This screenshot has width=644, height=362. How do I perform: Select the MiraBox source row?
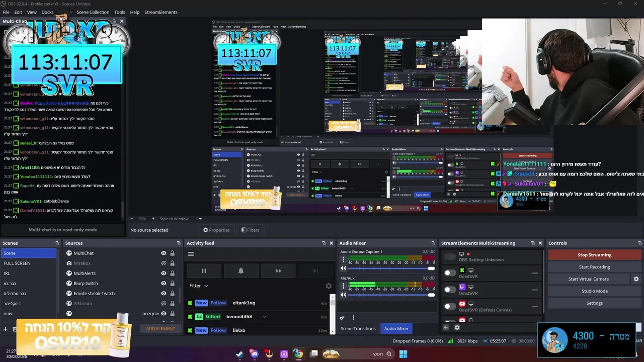pos(121,263)
